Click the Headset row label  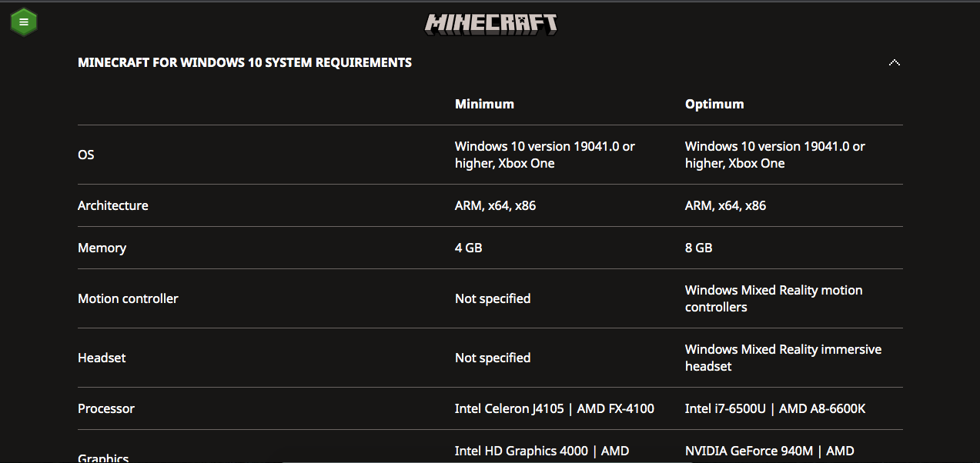[x=102, y=358]
